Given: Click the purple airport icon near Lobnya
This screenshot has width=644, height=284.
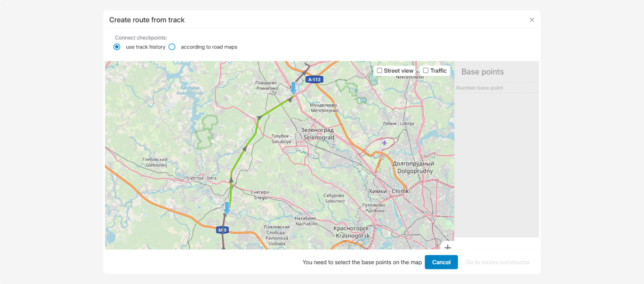Looking at the screenshot, I should click(x=384, y=143).
